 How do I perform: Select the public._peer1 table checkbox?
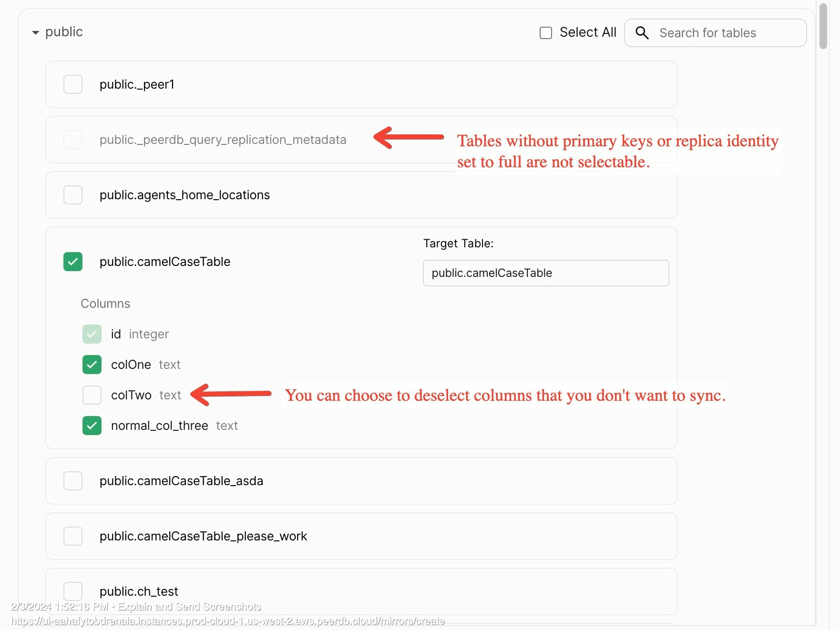point(73,84)
